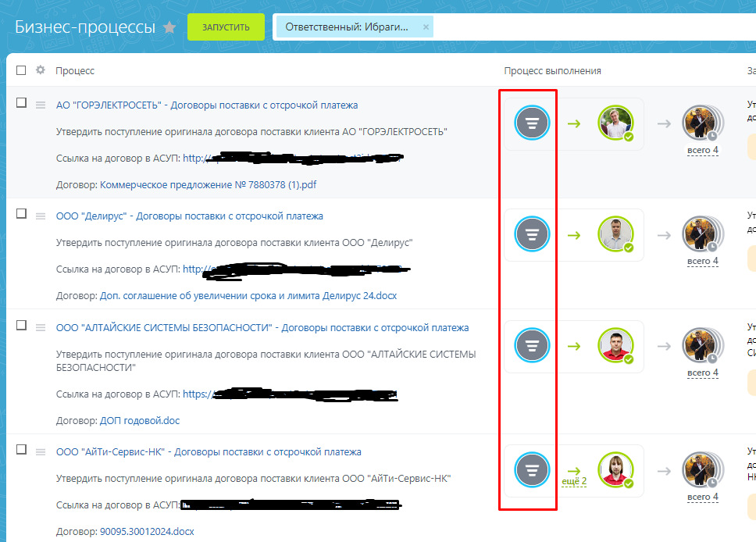Click text "Утвердить поступление... ООО "Делирус""
756x542 pixels.
[x=234, y=243]
